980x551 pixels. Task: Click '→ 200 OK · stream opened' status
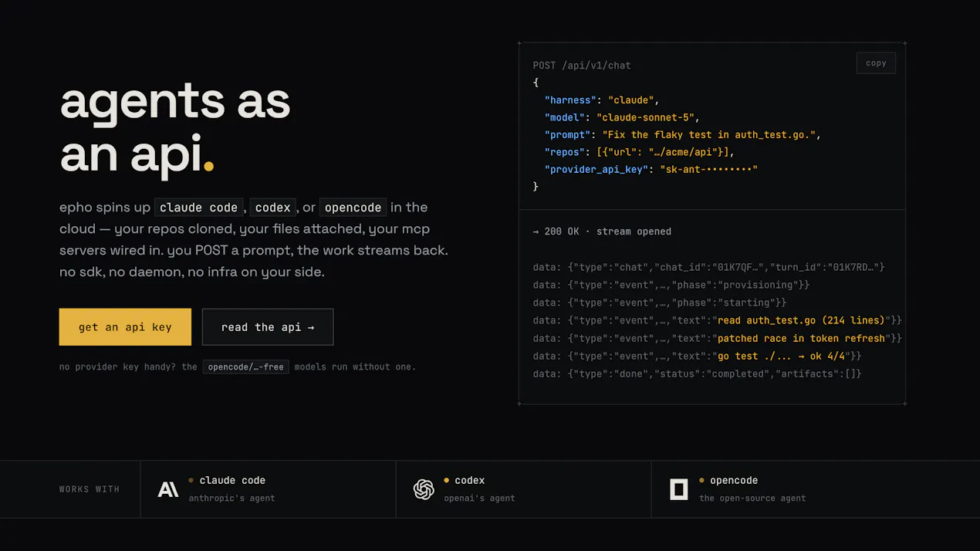coord(602,232)
